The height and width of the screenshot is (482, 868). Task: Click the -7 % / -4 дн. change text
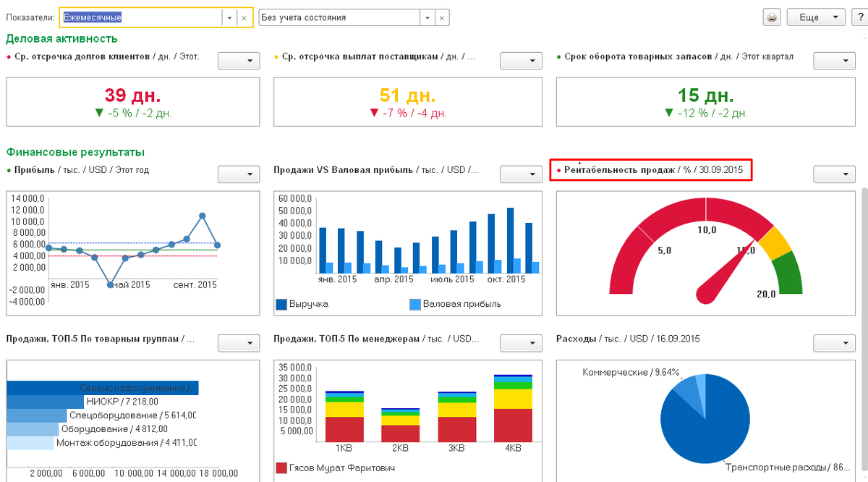pos(414,113)
